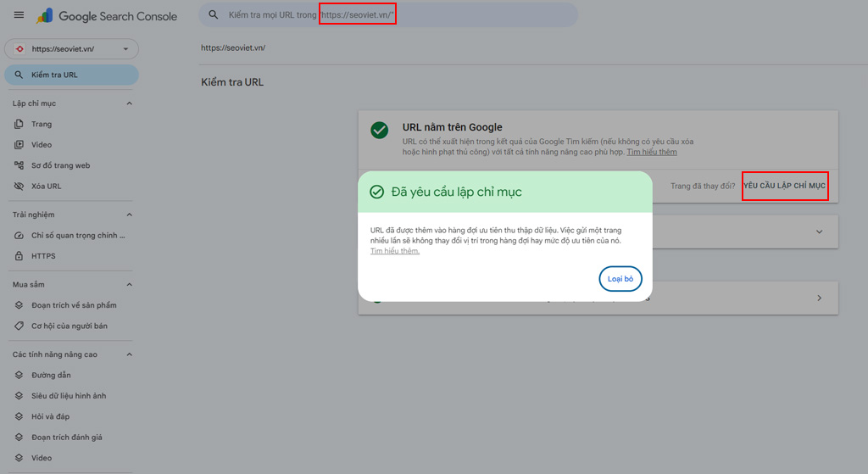This screenshot has width=868, height=474.
Task: Expand the collapsed card with down chevron
Action: tap(820, 231)
